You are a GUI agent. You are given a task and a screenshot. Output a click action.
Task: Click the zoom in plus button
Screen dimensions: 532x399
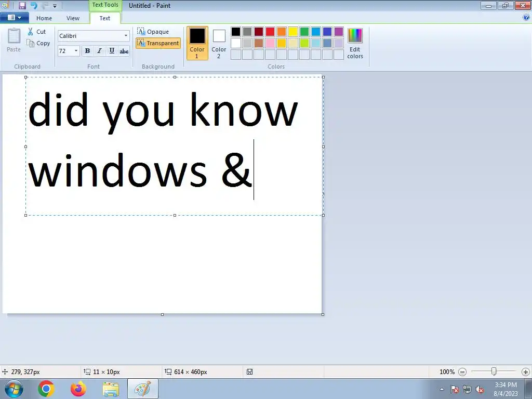(x=526, y=372)
